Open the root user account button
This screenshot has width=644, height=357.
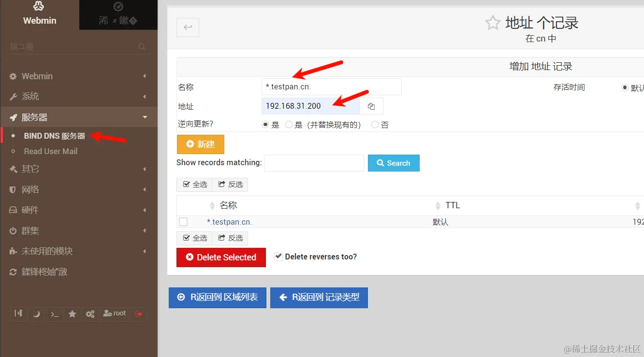[115, 314]
